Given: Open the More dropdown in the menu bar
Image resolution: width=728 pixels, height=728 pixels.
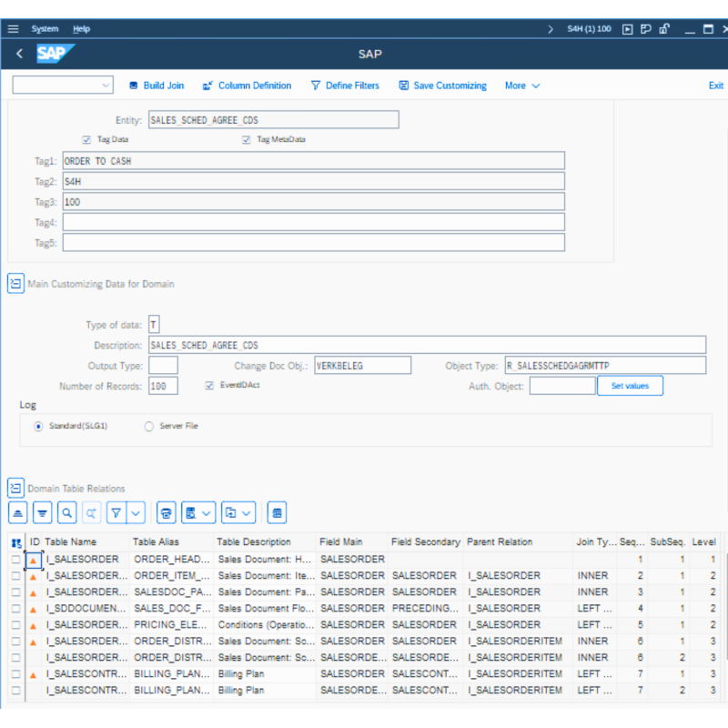Looking at the screenshot, I should [521, 85].
